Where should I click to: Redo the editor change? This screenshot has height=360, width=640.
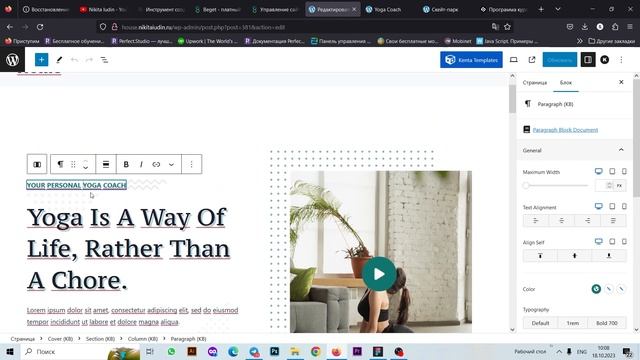(x=89, y=60)
